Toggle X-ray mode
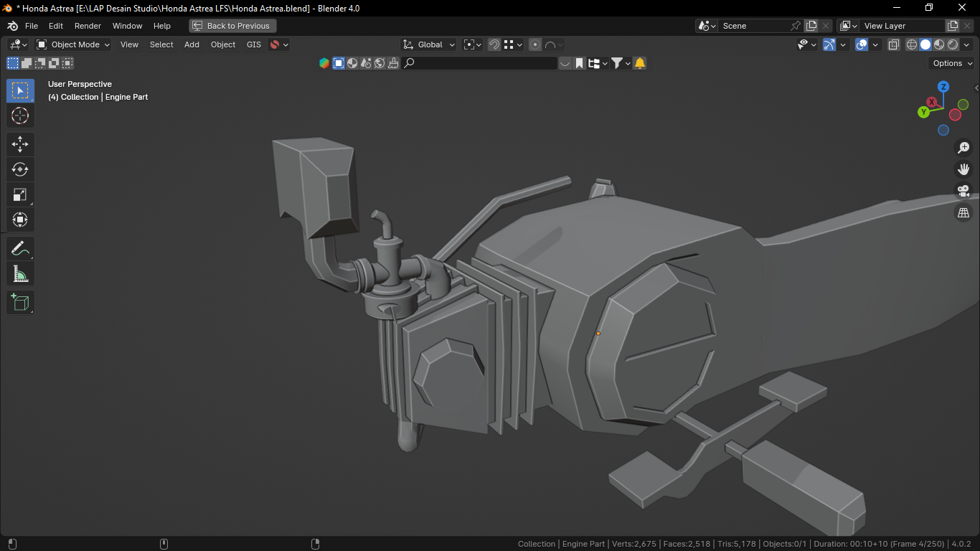 click(x=894, y=44)
